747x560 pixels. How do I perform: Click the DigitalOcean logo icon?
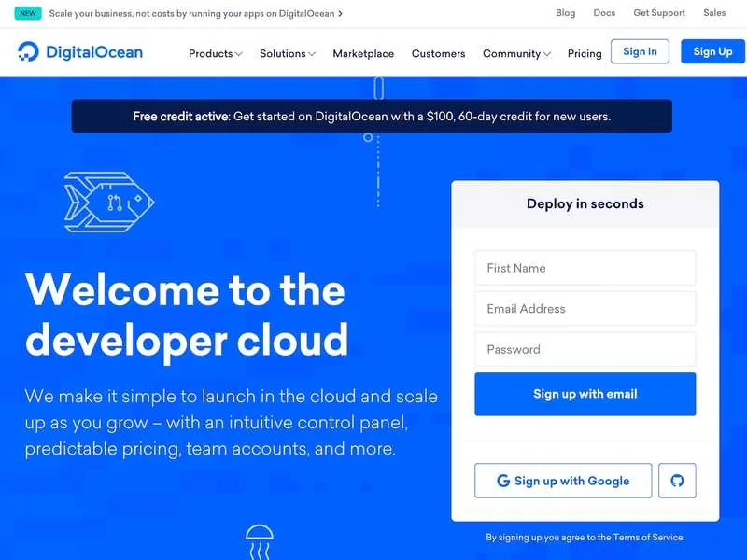click(x=29, y=52)
